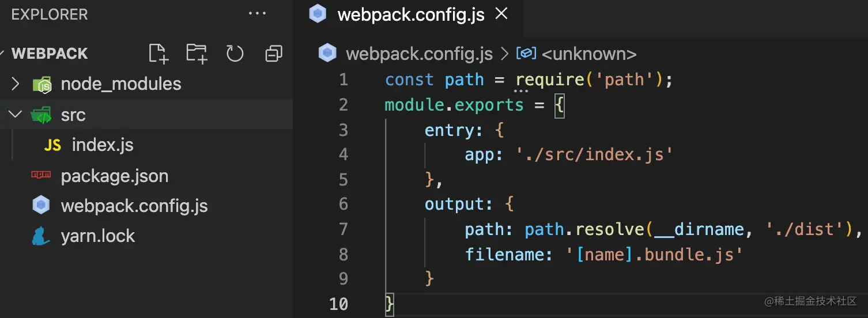
Task: Expand the node_modules folder chevron
Action: tap(16, 84)
